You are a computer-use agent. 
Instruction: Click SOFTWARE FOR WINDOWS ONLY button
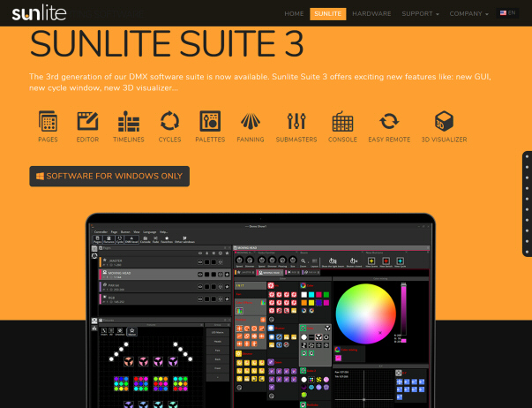(109, 176)
